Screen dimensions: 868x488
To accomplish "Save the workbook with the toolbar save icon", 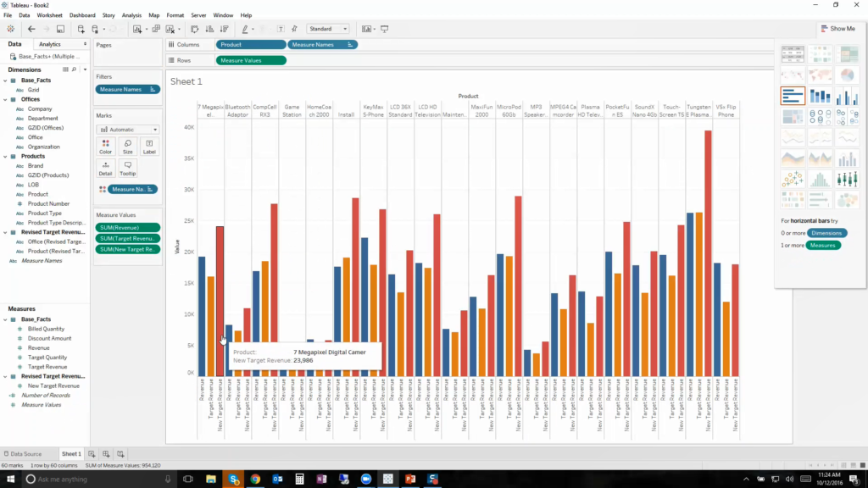I will [x=60, y=29].
